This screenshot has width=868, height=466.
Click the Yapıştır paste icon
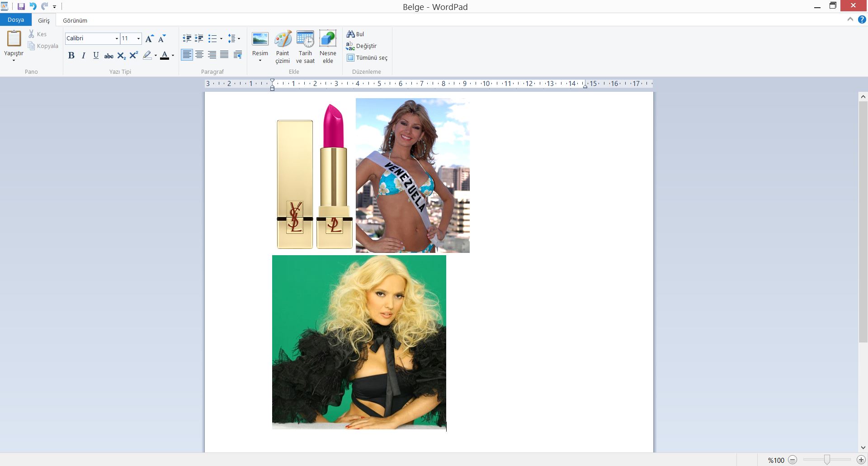click(x=14, y=38)
